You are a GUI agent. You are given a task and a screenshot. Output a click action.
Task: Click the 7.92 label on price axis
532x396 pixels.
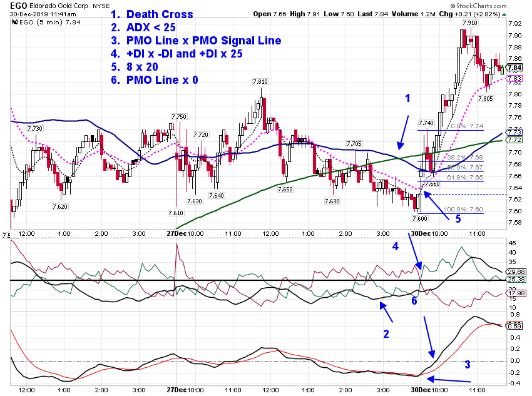click(515, 23)
